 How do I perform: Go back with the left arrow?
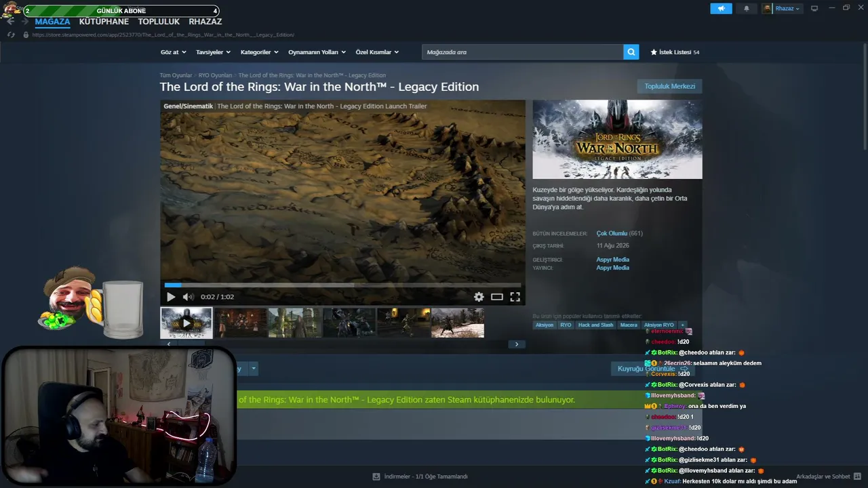pyautogui.click(x=10, y=22)
